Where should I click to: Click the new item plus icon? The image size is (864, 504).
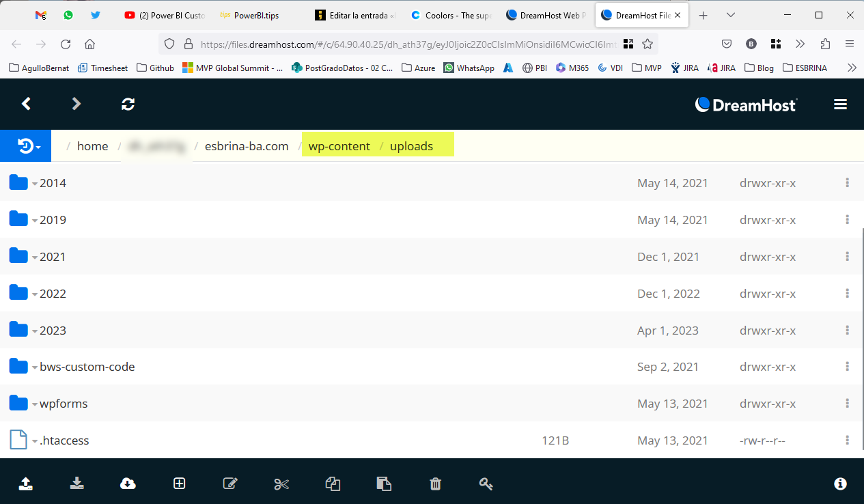(x=179, y=484)
